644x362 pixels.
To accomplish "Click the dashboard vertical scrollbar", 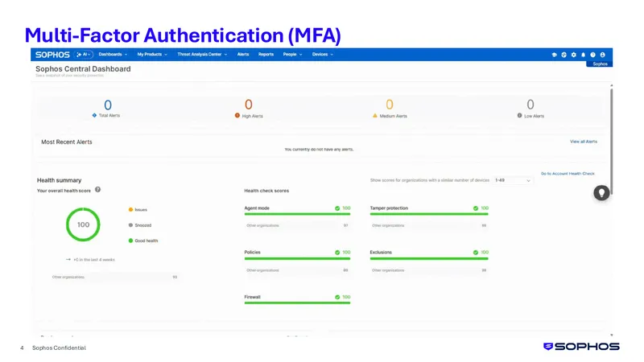I will pyautogui.click(x=611, y=142).
